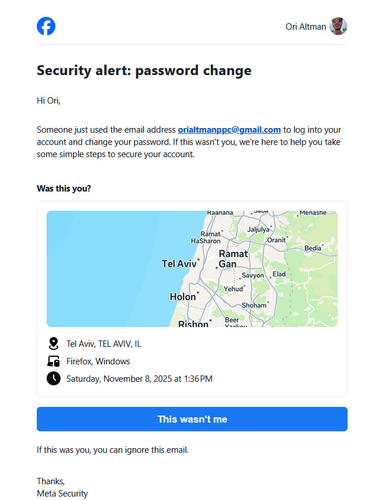This screenshot has height=500, width=382.
Task: Open Ori Altman's profile picture
Action: coord(338,26)
